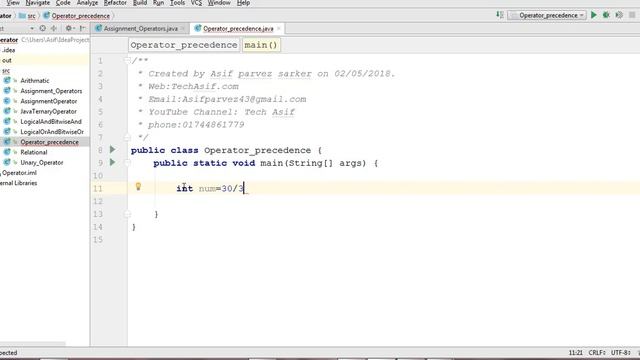This screenshot has width=640, height=360.
Task: Open the Analyze menu
Action: tap(87, 3)
